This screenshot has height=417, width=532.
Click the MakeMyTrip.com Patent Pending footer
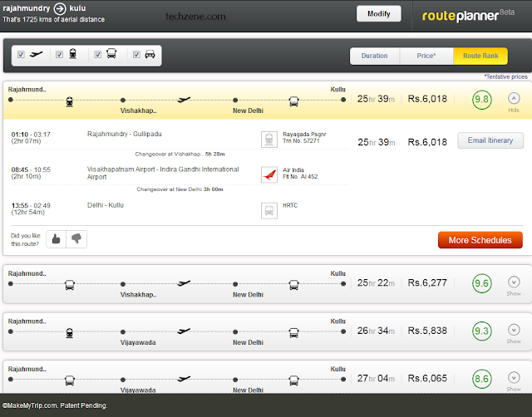click(55, 405)
